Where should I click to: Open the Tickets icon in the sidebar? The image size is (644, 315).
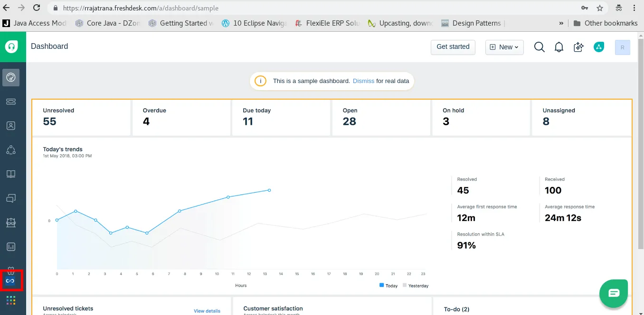[11, 102]
